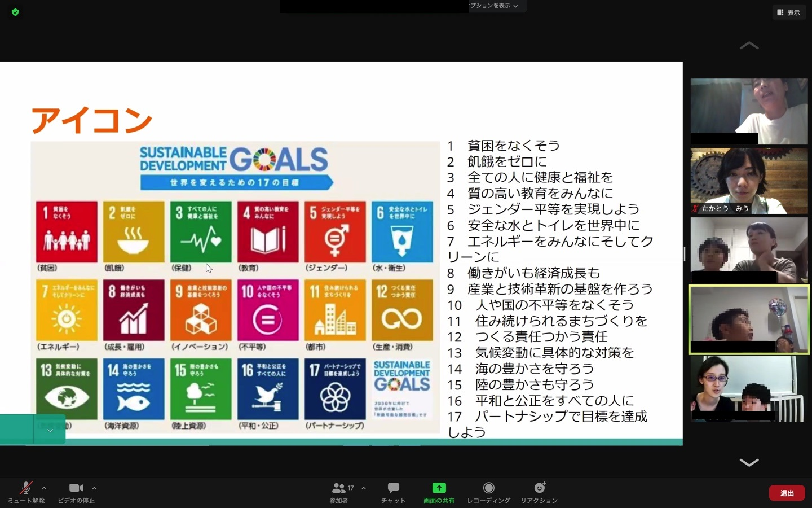
Task: Open the 表示 view layout menu
Action: point(788,12)
